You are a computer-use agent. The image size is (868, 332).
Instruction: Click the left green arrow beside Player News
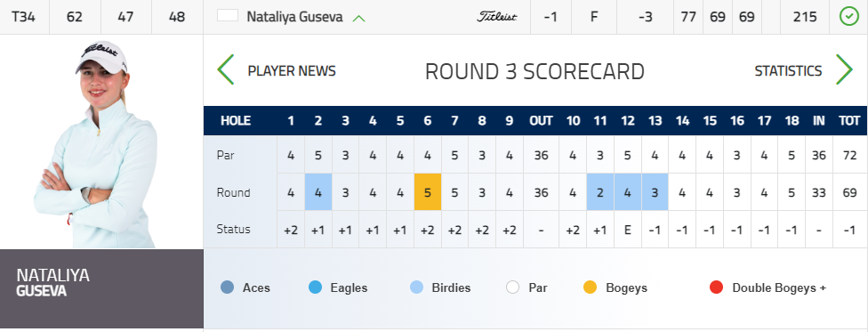click(226, 69)
